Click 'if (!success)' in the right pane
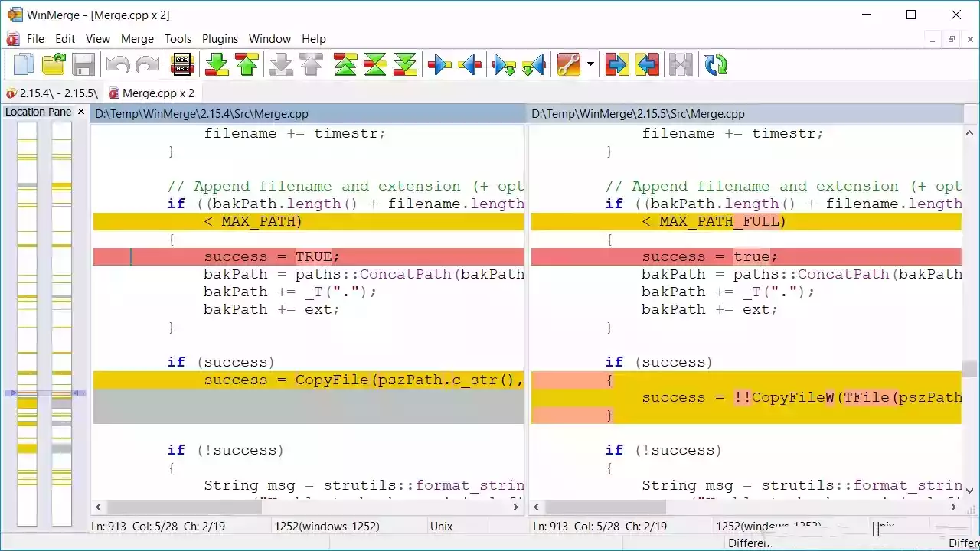 pos(663,450)
